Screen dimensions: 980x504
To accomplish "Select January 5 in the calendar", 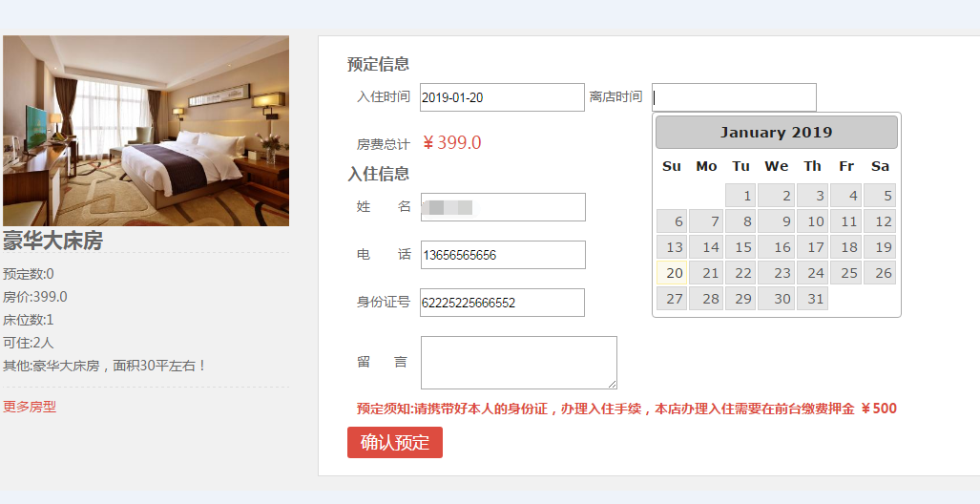I will pyautogui.click(x=880, y=195).
